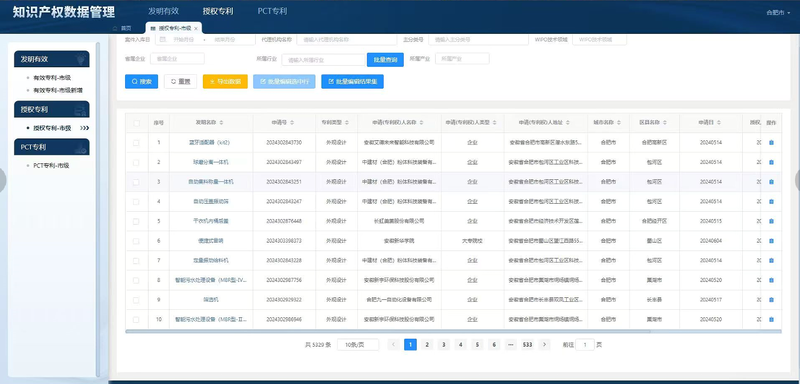Sort by 申请(专利权)人地址 column arrows
Screen dimensions: 800x384
(x=567, y=123)
